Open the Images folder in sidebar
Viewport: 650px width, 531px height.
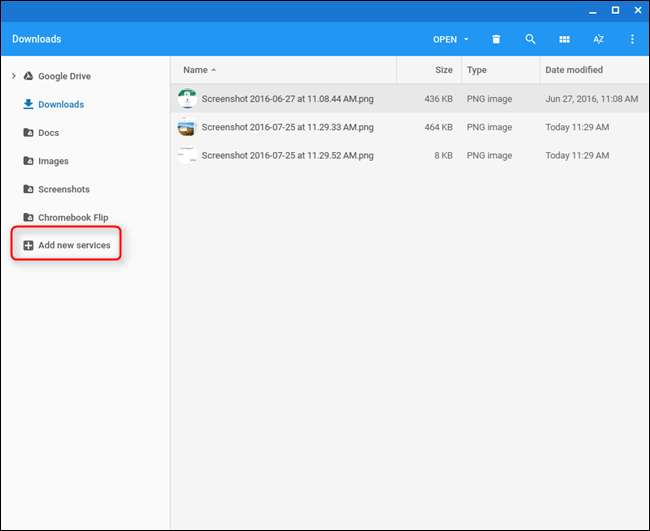(53, 161)
